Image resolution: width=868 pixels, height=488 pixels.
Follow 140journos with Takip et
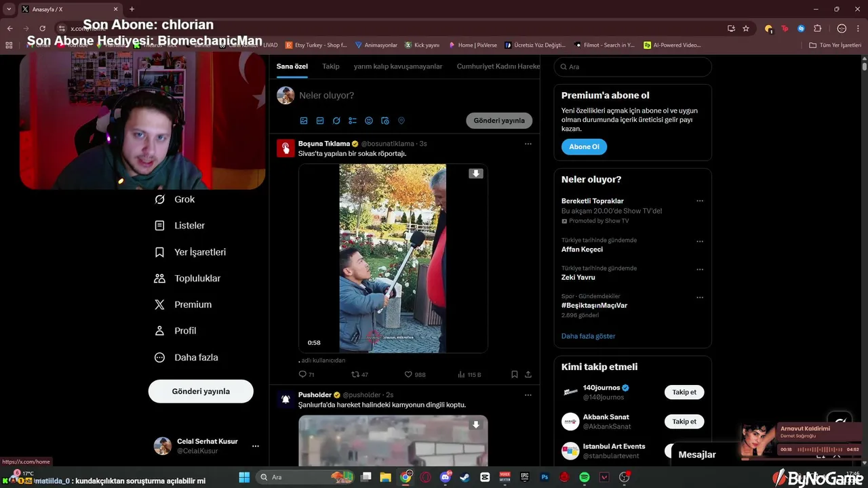pos(684,392)
